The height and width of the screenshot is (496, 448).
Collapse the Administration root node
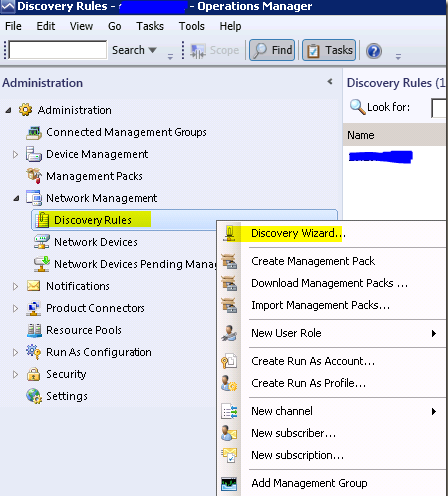(9, 110)
